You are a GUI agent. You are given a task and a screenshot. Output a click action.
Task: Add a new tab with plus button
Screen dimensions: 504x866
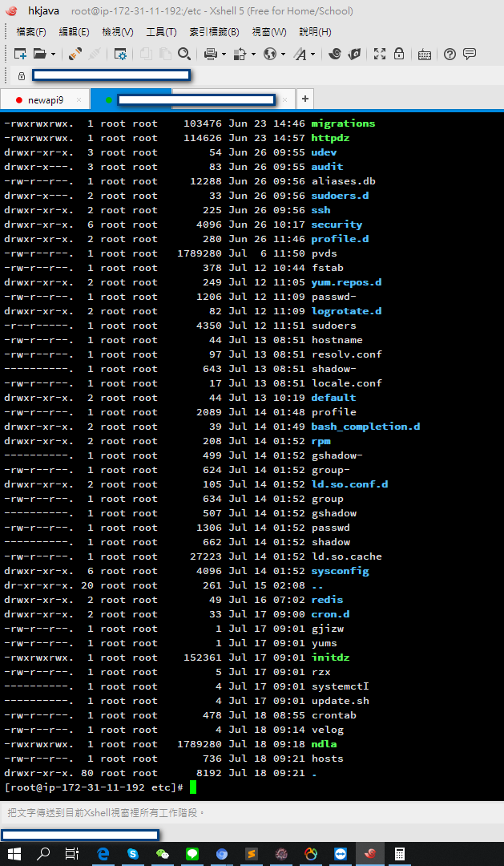(304, 99)
